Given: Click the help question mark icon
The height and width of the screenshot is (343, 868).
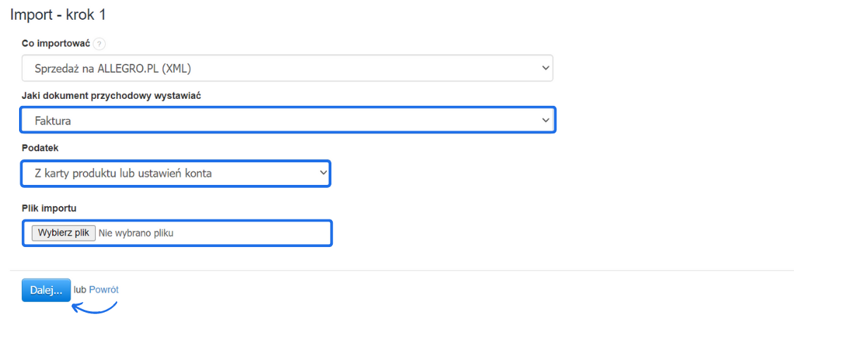Looking at the screenshot, I should (x=99, y=44).
